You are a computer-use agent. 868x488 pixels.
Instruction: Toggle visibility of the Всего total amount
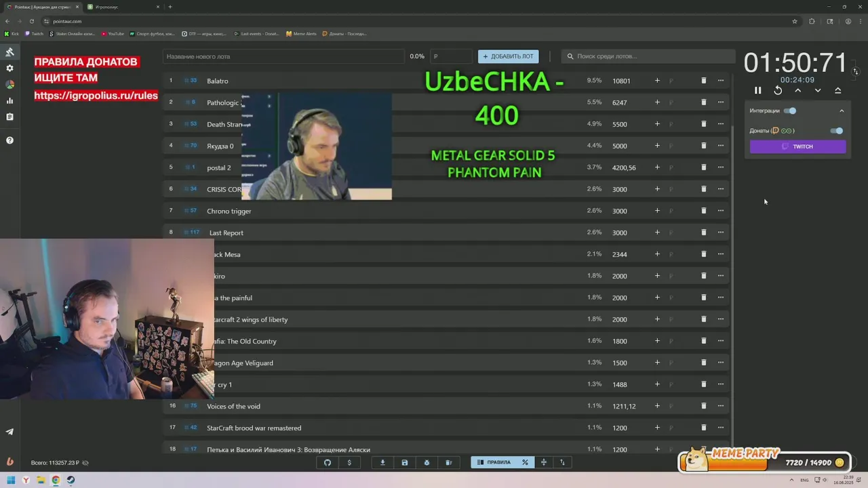pos(85,463)
